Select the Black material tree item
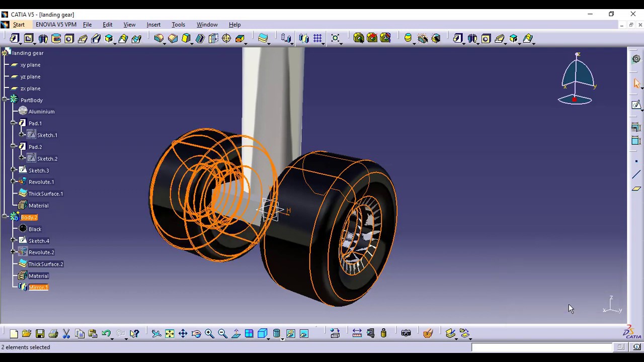This screenshot has width=644, height=362. click(35, 229)
